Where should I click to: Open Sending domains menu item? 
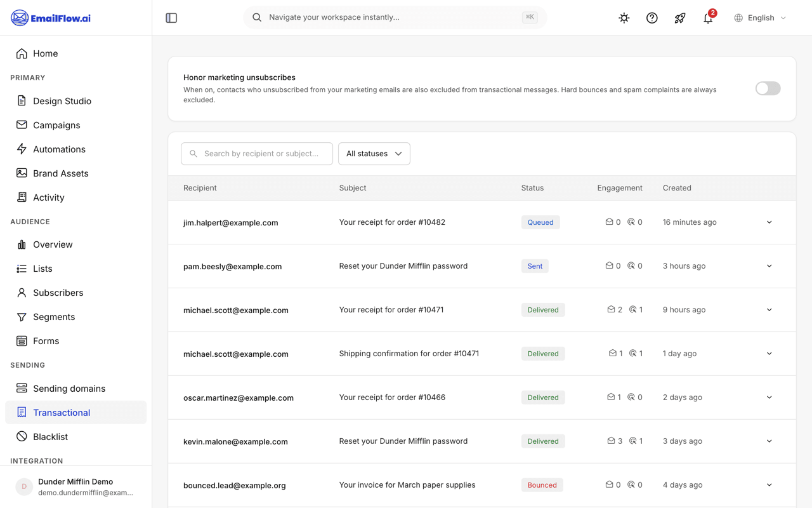(x=75, y=389)
